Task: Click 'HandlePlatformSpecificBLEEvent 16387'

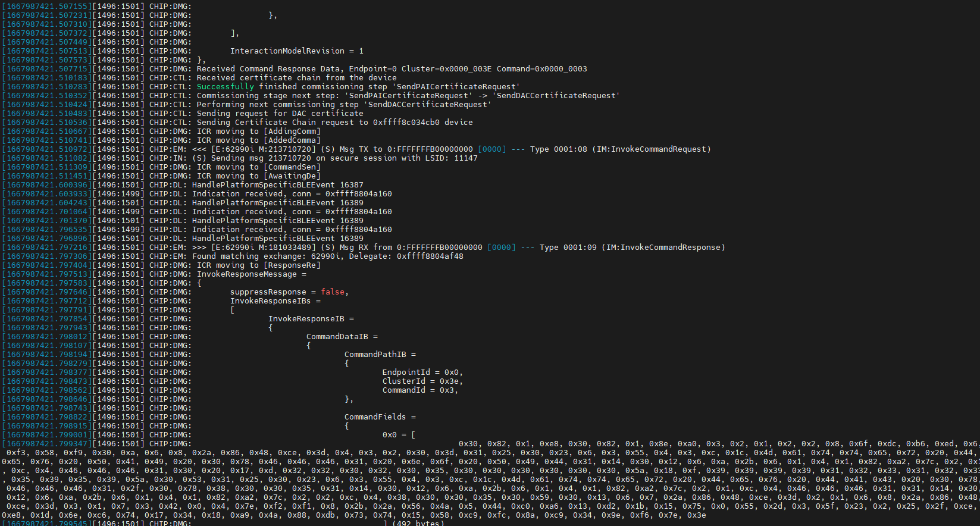Action: 278,185
